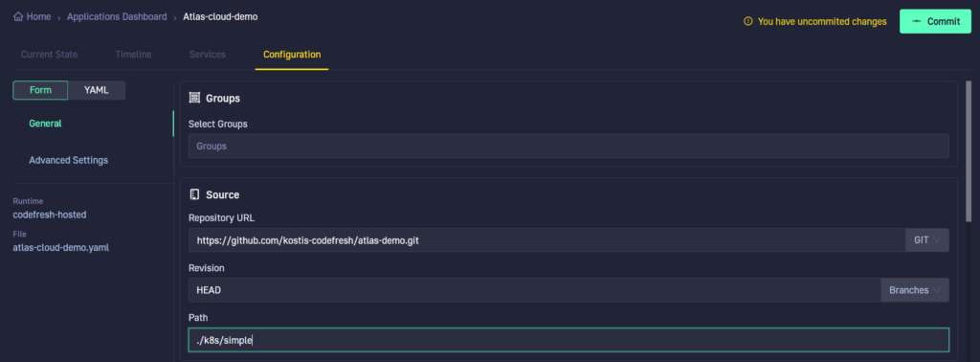Viewport: 980px width, 362px height.
Task: Click the Repository URL input field
Action: [x=546, y=240]
